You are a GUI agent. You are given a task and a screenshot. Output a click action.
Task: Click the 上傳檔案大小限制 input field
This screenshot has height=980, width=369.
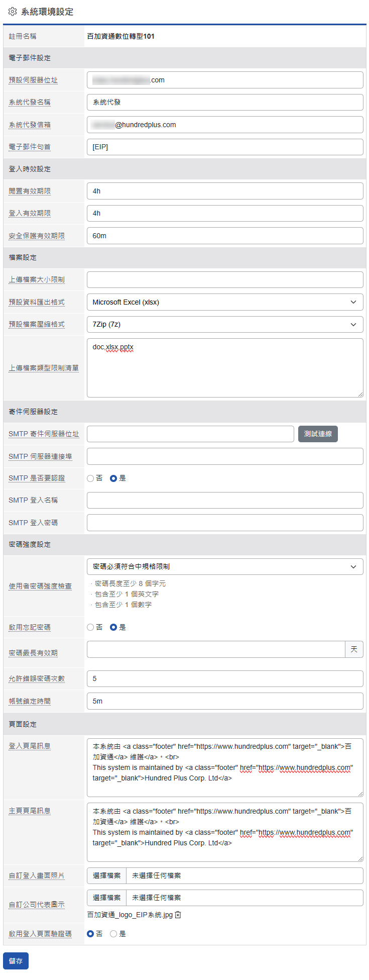pos(225,279)
